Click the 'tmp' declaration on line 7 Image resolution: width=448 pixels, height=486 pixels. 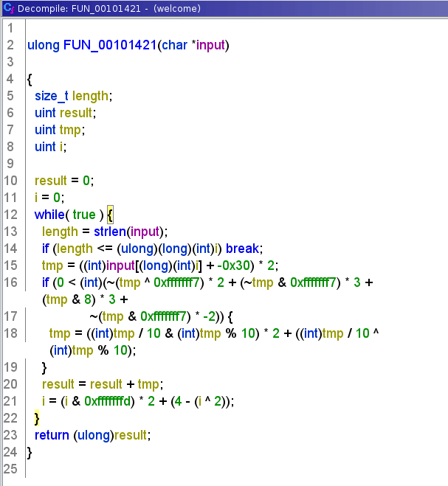71,130
